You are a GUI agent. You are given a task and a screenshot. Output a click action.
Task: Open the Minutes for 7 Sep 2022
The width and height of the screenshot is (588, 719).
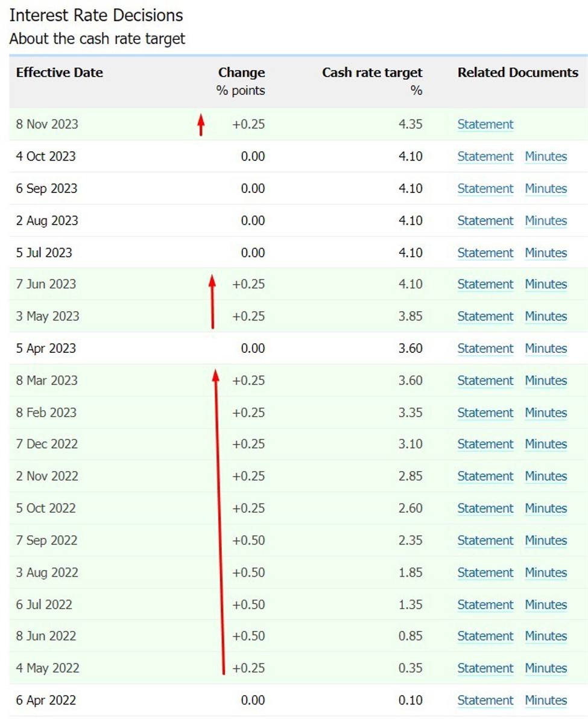pos(546,540)
